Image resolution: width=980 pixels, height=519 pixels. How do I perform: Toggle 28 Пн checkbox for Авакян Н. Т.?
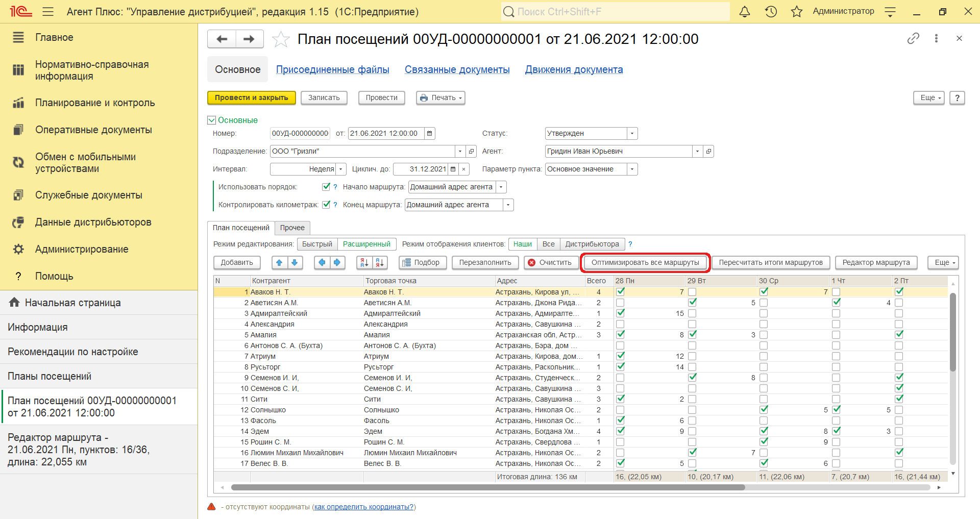tap(620, 292)
